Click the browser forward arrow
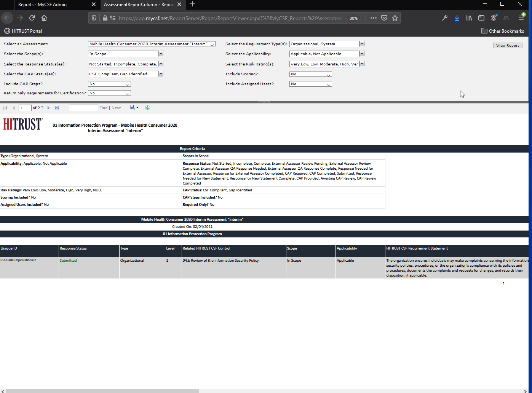This screenshot has height=393, width=532. (20, 18)
